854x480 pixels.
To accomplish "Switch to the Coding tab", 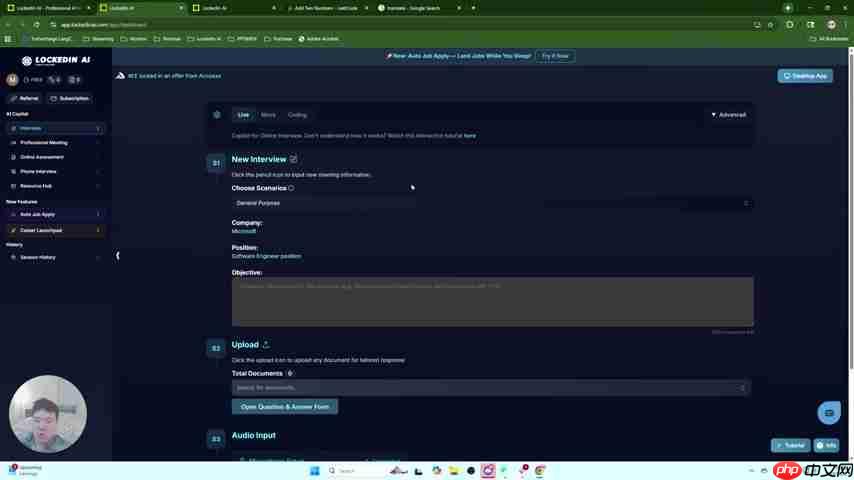I will pos(297,115).
